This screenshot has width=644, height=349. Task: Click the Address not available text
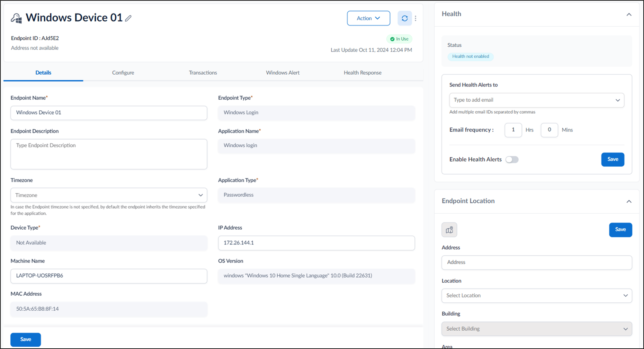[35, 48]
